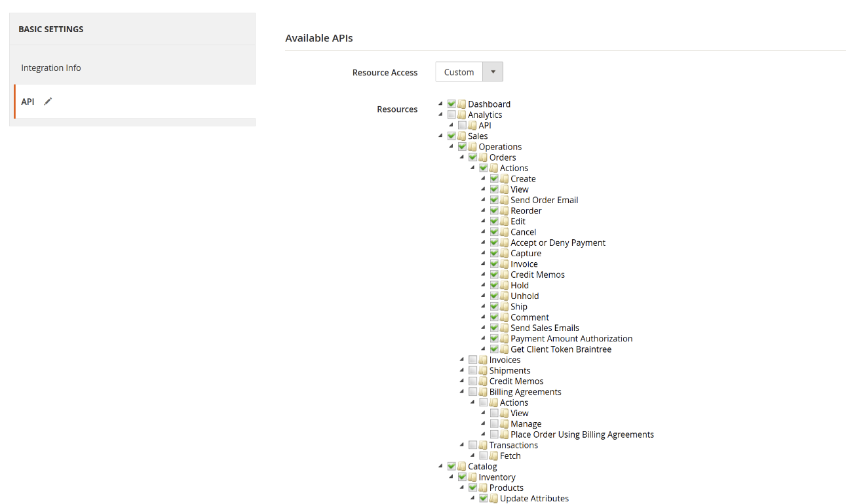
Task: Click the Basic Settings panel header
Action: click(x=51, y=29)
